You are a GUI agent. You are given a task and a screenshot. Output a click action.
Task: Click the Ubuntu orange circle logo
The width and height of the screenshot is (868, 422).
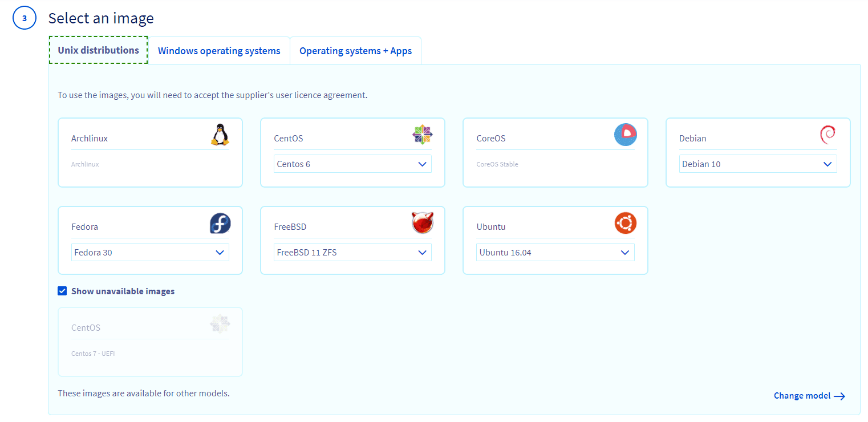pos(625,223)
